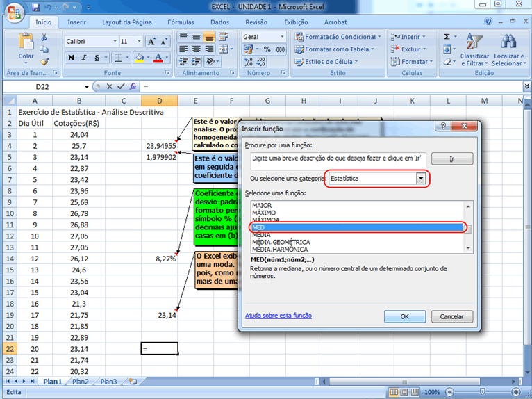Viewport: 532px width, 399px height.
Task: Open 'Ajuda sobre esta função' link
Action: click(278, 316)
